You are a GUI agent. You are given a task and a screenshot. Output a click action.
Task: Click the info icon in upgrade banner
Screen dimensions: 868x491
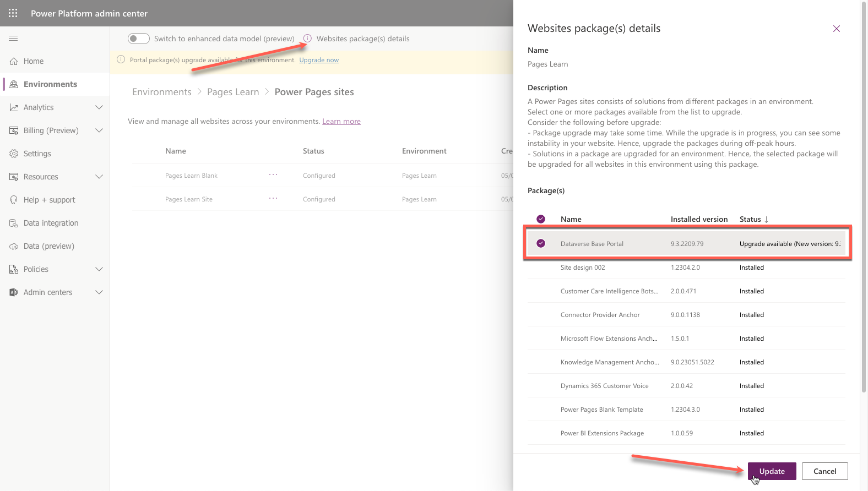(x=121, y=59)
